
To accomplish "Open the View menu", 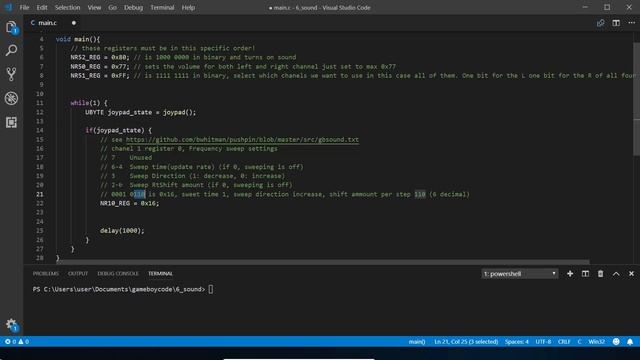I will 94,7.
